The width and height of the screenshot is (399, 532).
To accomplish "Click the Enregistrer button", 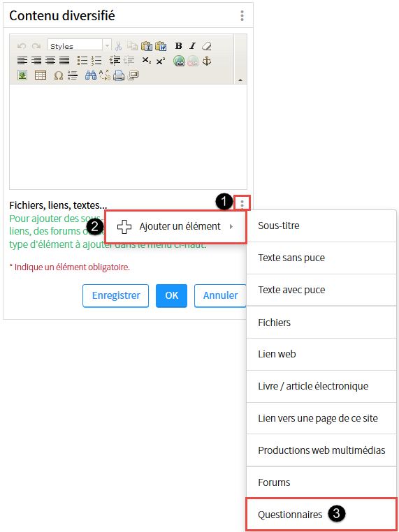I will coord(116,295).
